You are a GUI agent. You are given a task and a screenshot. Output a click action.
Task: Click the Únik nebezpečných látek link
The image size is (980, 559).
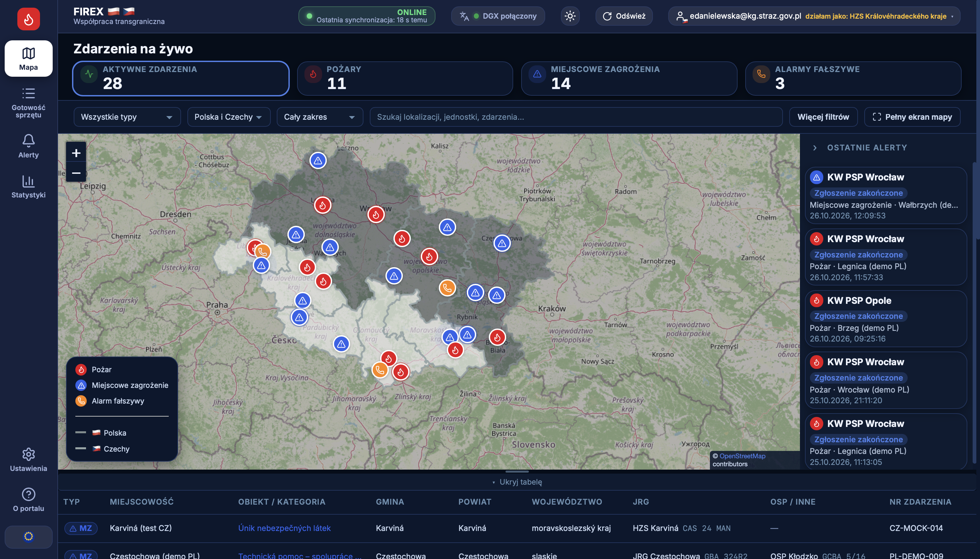(x=284, y=528)
